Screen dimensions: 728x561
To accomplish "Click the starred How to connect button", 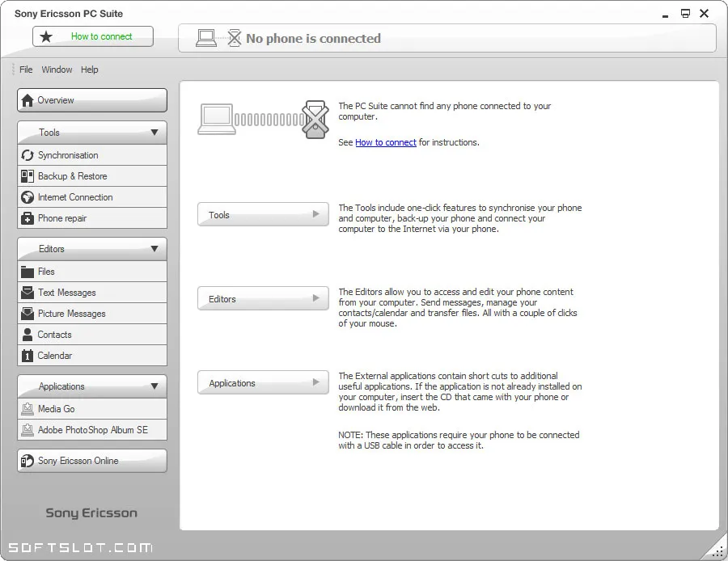I will (93, 36).
